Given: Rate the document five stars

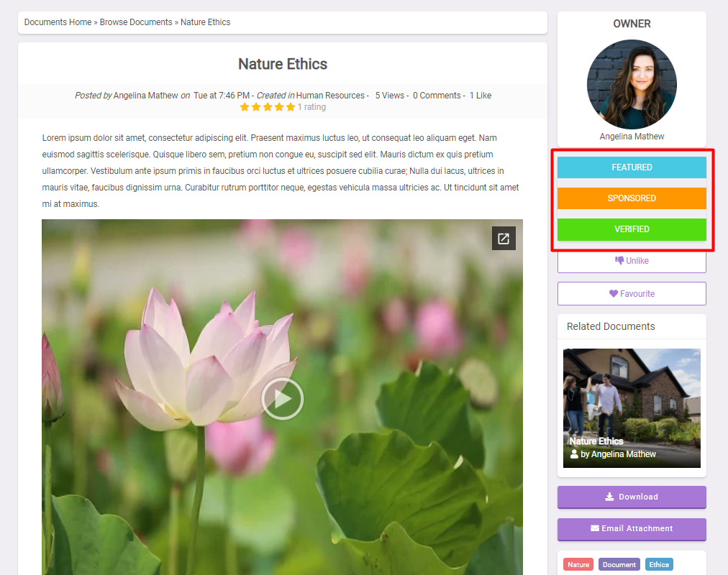Looking at the screenshot, I should 291,107.
